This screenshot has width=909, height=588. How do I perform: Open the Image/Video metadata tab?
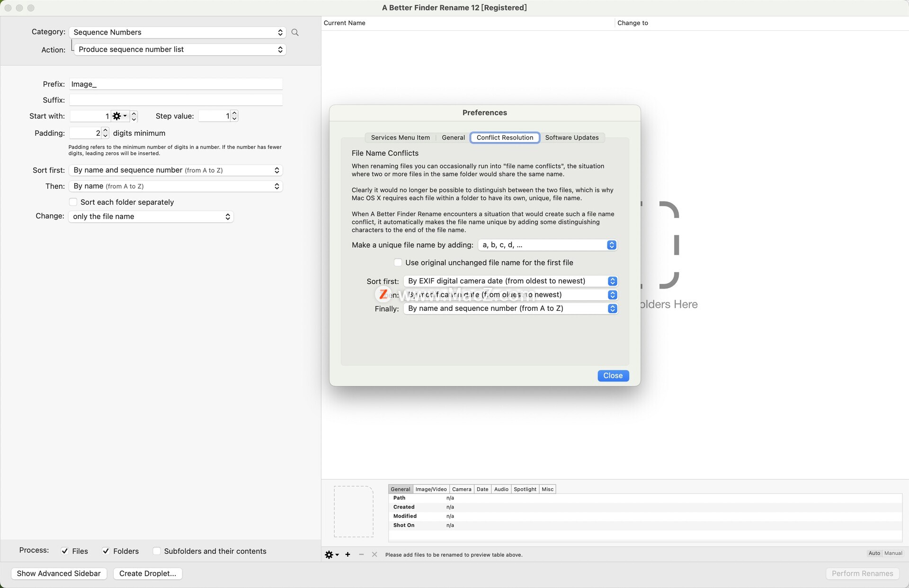coord(431,489)
